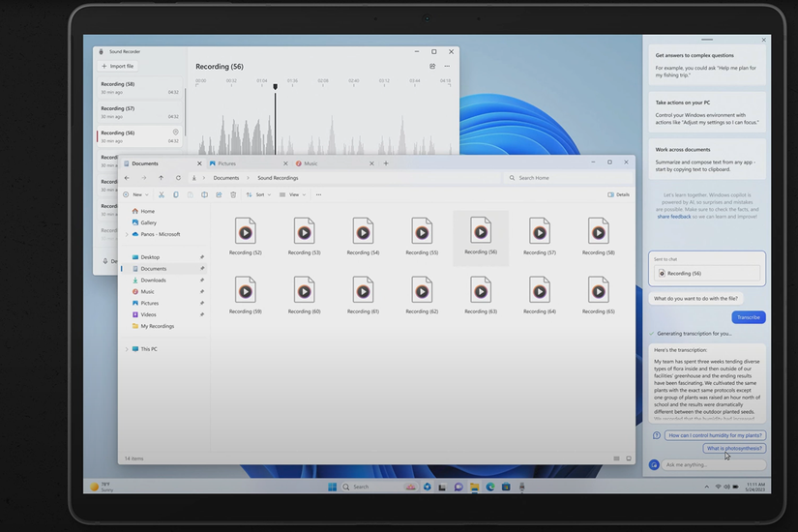Expand Panos - Microsoft tree node

(127, 234)
